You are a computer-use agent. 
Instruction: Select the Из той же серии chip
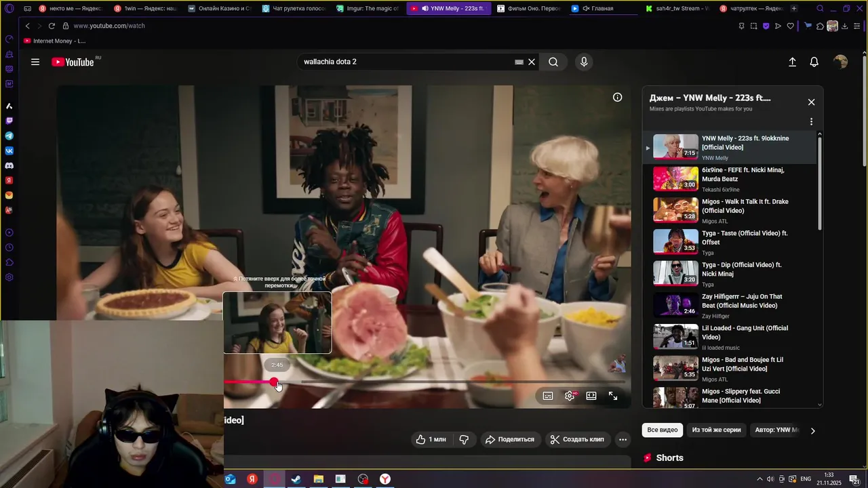click(x=716, y=430)
